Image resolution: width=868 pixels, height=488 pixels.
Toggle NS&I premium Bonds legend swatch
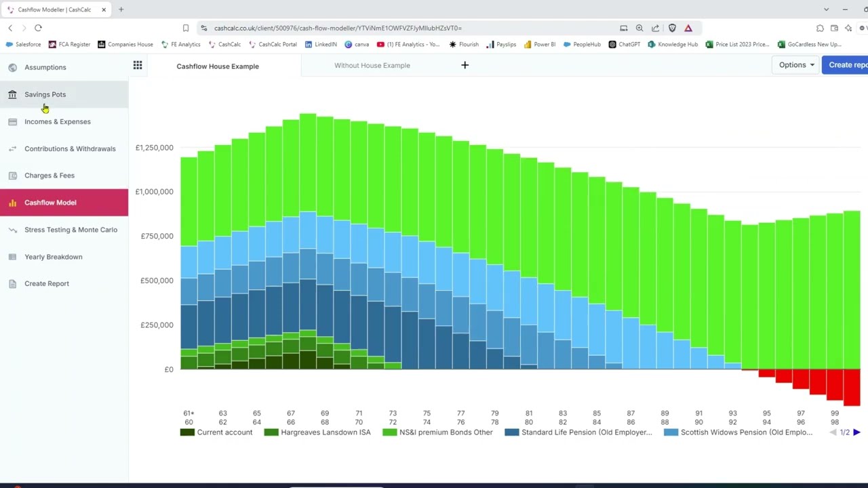390,432
